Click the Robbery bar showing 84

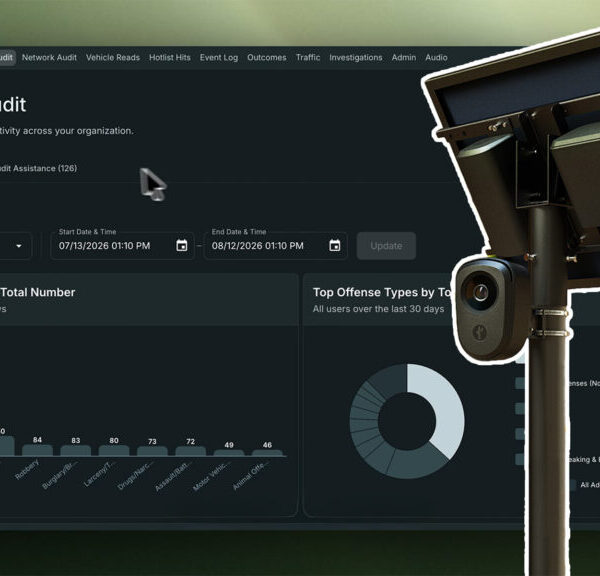pyautogui.click(x=37, y=450)
